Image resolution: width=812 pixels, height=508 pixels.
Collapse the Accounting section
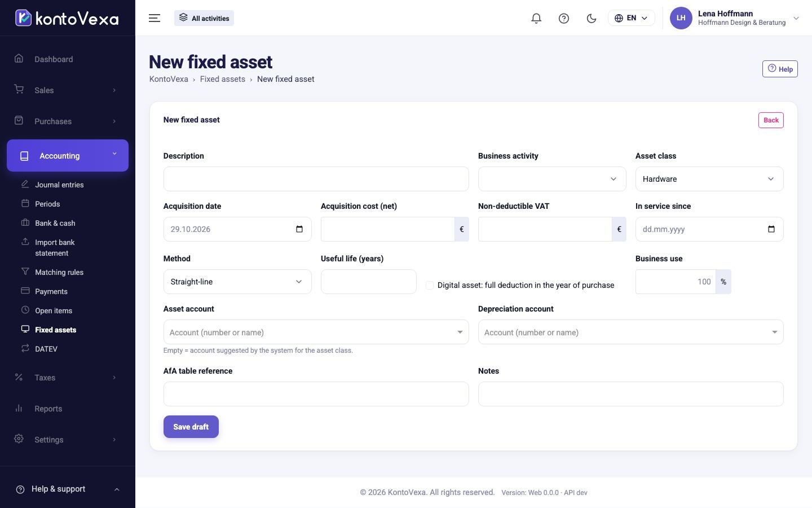[68, 155]
